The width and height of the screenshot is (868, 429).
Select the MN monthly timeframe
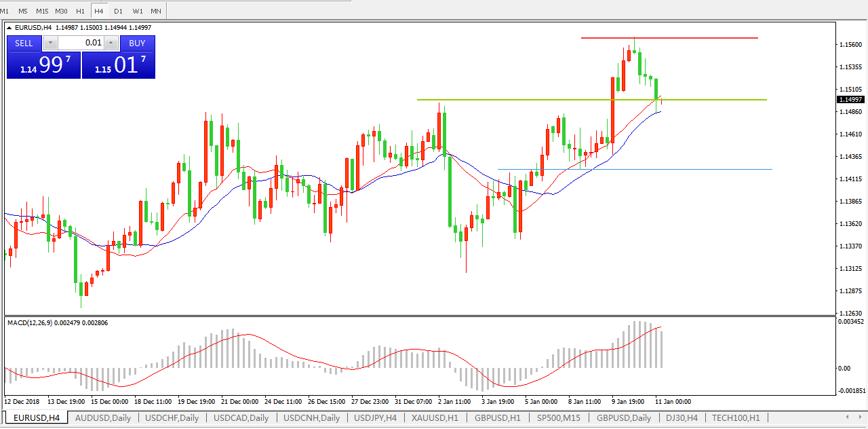(x=156, y=11)
